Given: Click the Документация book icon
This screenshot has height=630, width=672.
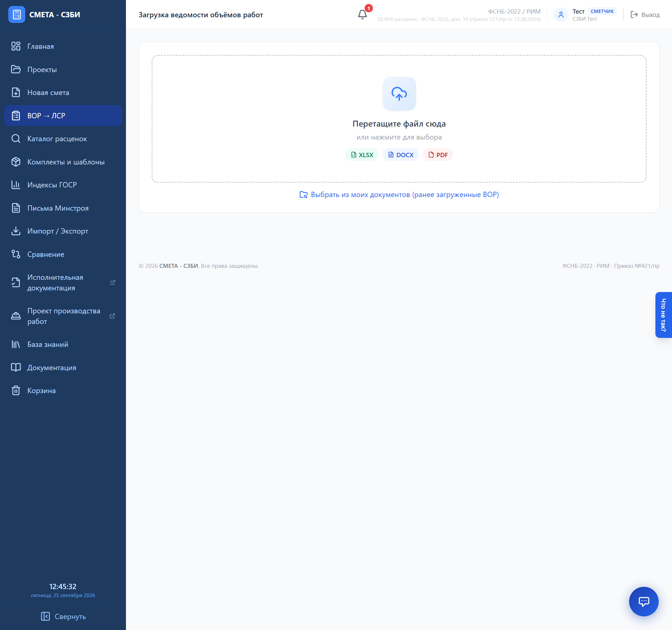Looking at the screenshot, I should click(x=16, y=367).
